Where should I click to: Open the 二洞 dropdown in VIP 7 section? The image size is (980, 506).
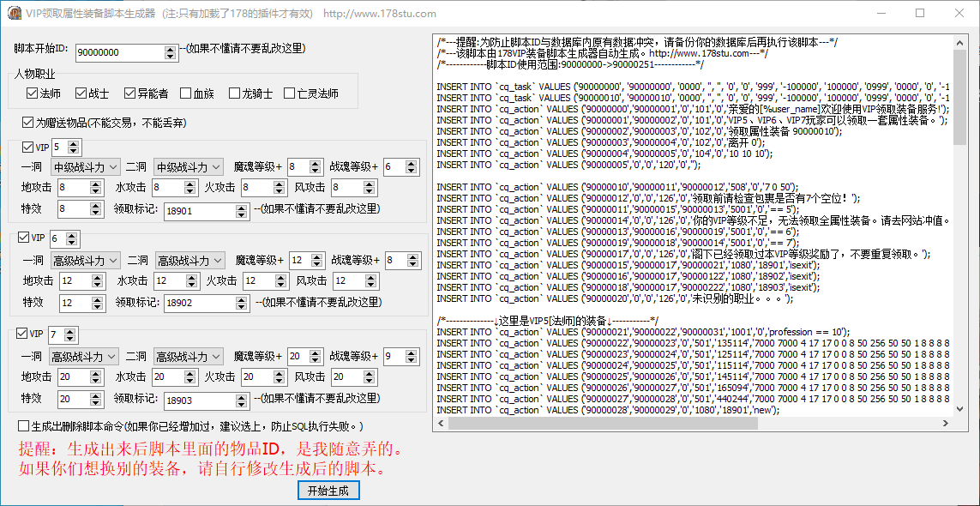(x=189, y=357)
